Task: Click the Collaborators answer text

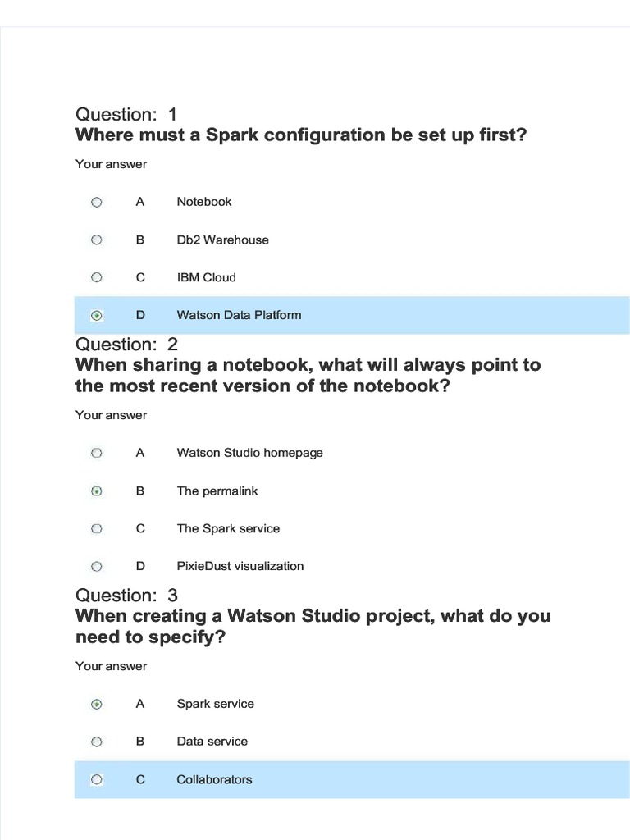Action: tap(214, 779)
